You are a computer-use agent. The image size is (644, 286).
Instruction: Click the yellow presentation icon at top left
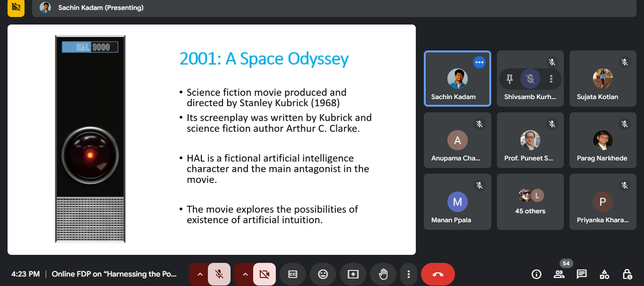pos(16,8)
